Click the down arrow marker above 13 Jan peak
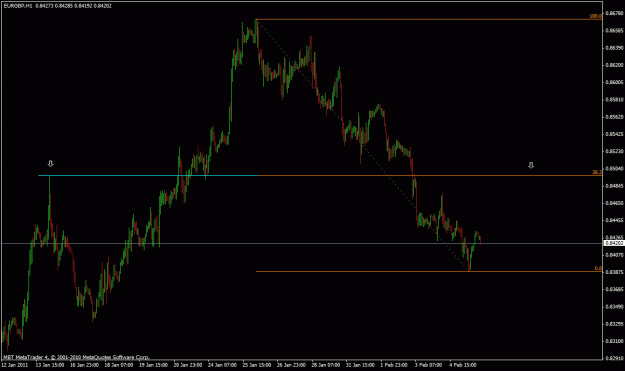 (50, 164)
